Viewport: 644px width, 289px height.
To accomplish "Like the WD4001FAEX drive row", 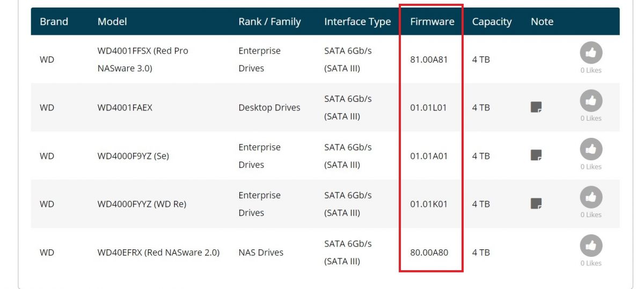I will tap(591, 101).
